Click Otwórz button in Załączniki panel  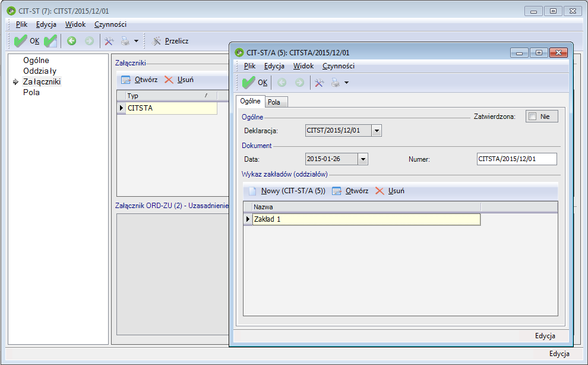point(140,80)
